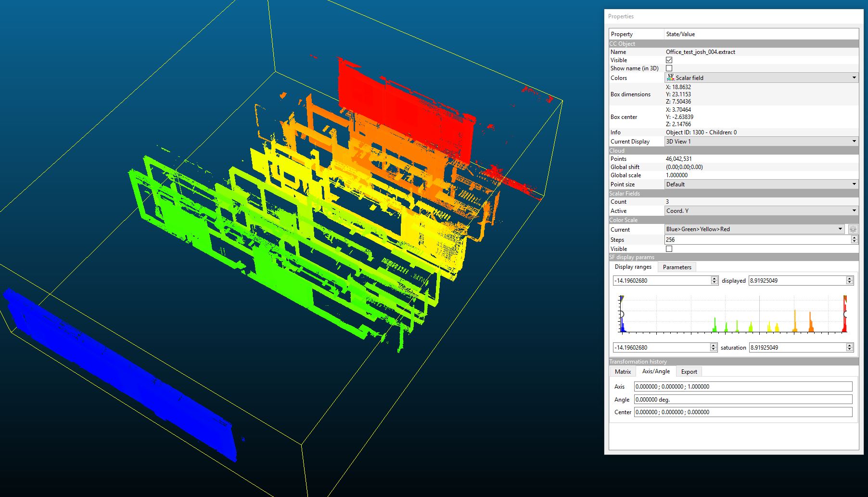Switch to the Matrix tab
The height and width of the screenshot is (497, 868).
coord(623,372)
